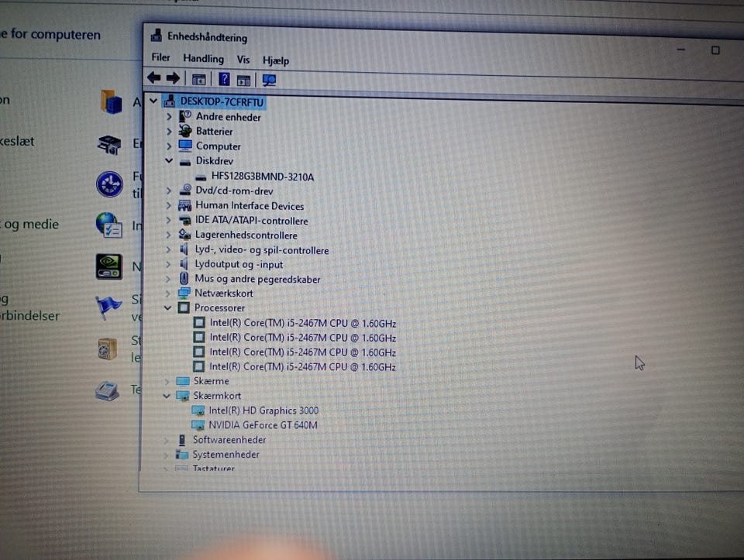Screen dimensions: 744x560
Task: Maximize the Enhedshåndtering window
Action: coord(715,50)
